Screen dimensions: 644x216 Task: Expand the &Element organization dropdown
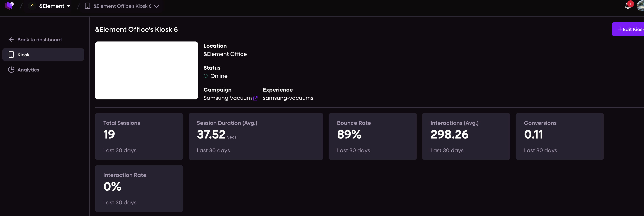[x=68, y=6]
